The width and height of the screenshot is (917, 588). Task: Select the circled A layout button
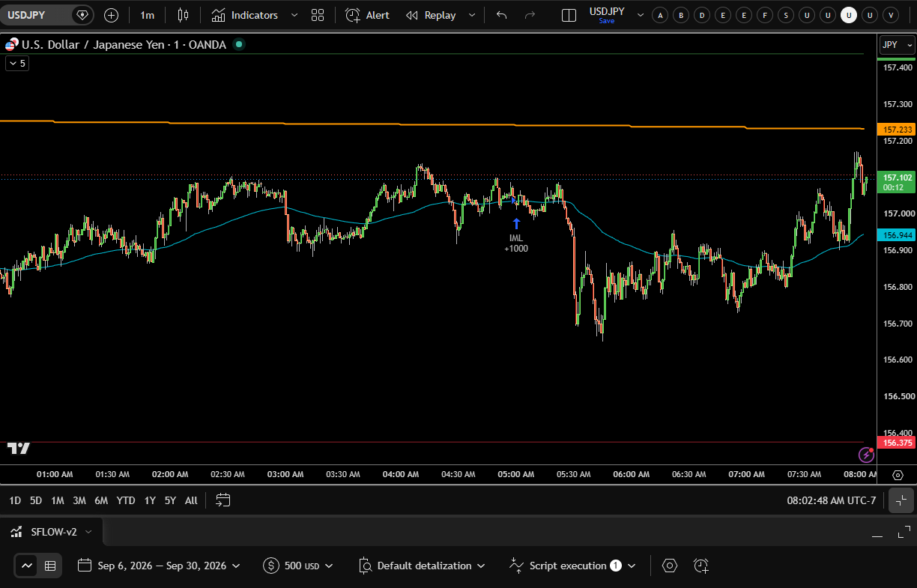[660, 15]
